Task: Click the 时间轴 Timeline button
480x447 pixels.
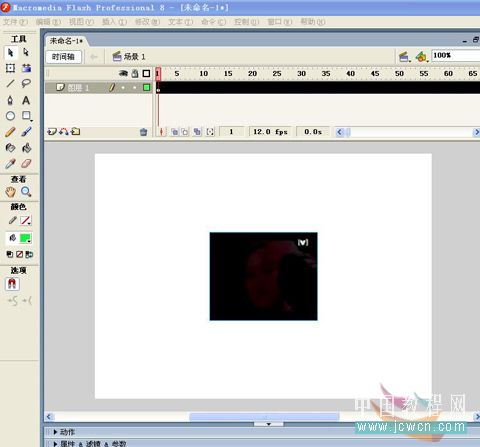Action: pyautogui.click(x=63, y=57)
